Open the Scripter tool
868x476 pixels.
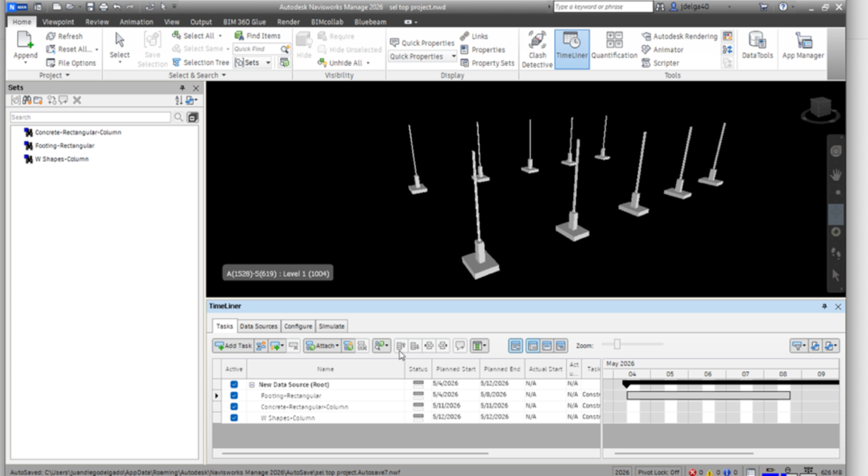point(660,63)
